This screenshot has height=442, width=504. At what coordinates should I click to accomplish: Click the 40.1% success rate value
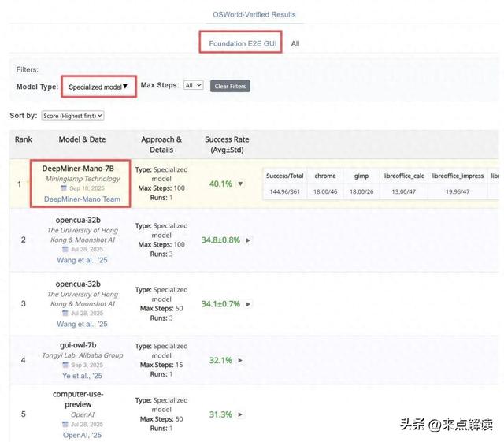tap(220, 184)
